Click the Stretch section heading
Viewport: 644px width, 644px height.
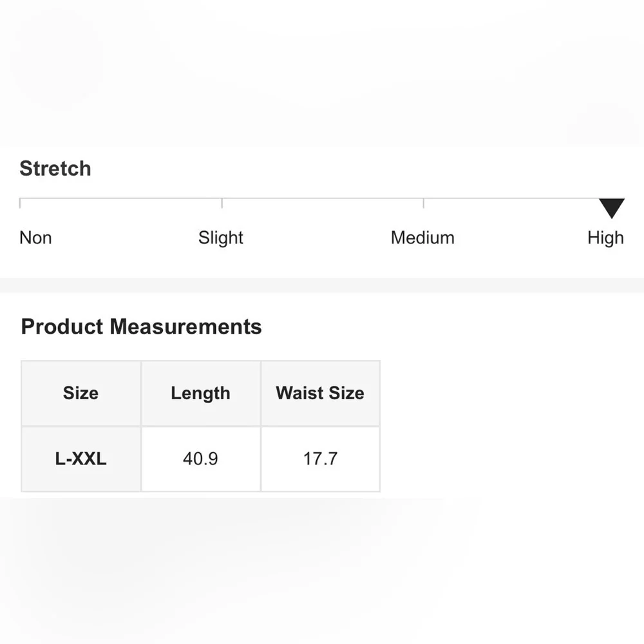click(x=55, y=168)
